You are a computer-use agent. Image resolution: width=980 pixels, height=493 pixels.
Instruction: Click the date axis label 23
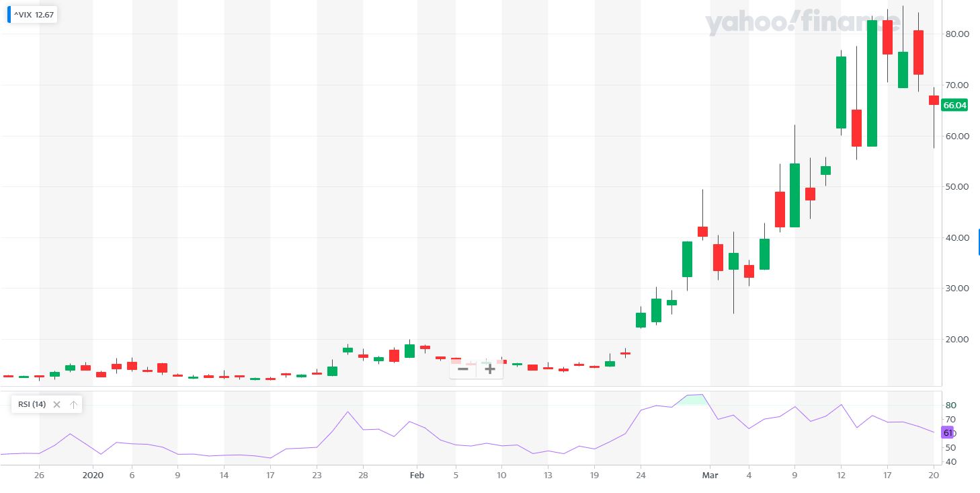click(x=317, y=475)
